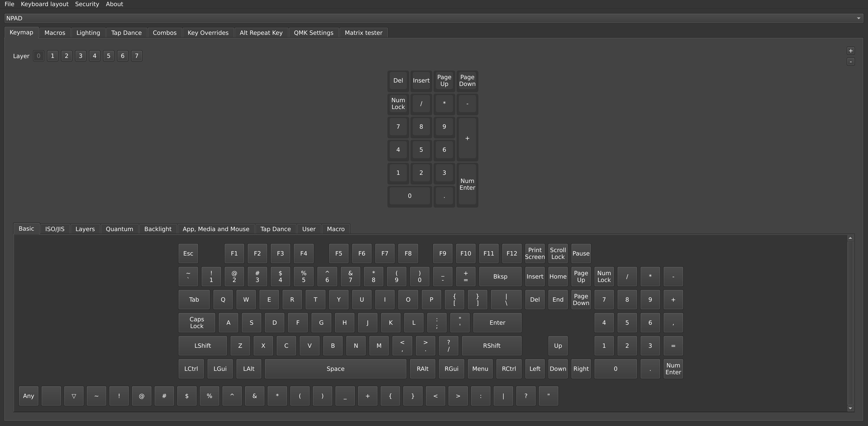Select the Num Enter key on numpad layout
This screenshot has height=426, width=868.
coord(467,184)
